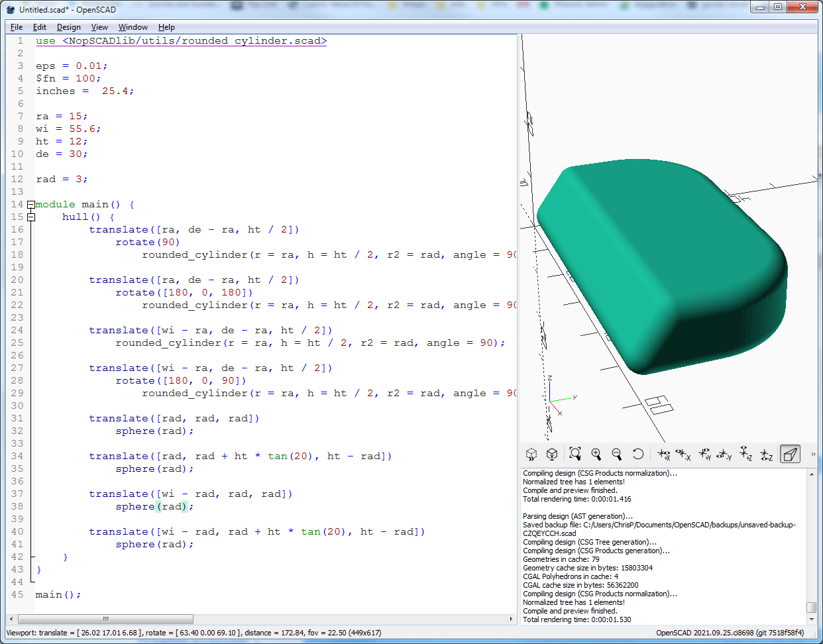Zoom in on the 3D view
823x644 pixels.
596,454
